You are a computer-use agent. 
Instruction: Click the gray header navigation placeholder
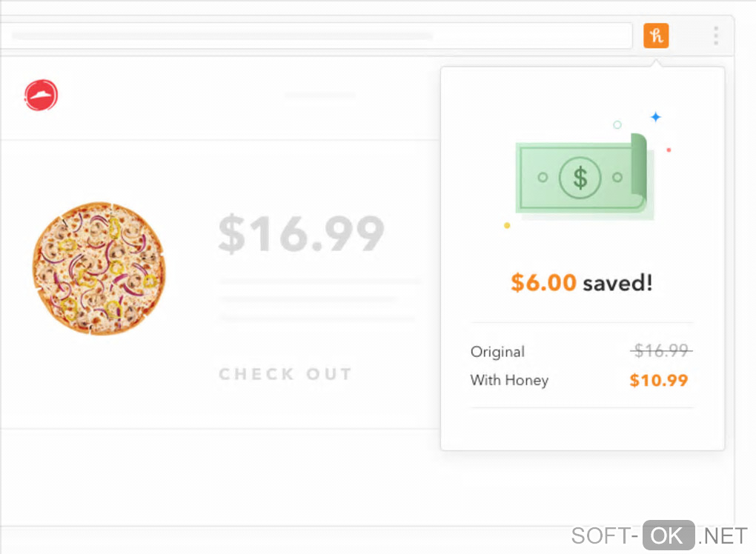point(320,95)
